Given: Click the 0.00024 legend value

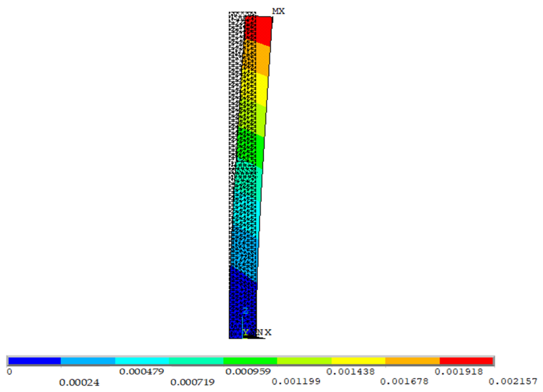Looking at the screenshot, I should (x=79, y=383).
